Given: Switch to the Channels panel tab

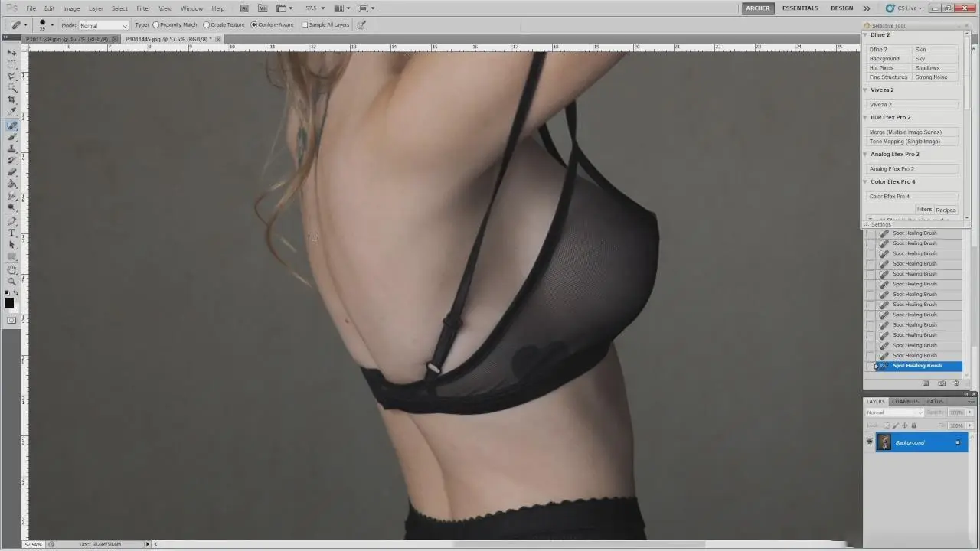Looking at the screenshot, I should pyautogui.click(x=905, y=402).
